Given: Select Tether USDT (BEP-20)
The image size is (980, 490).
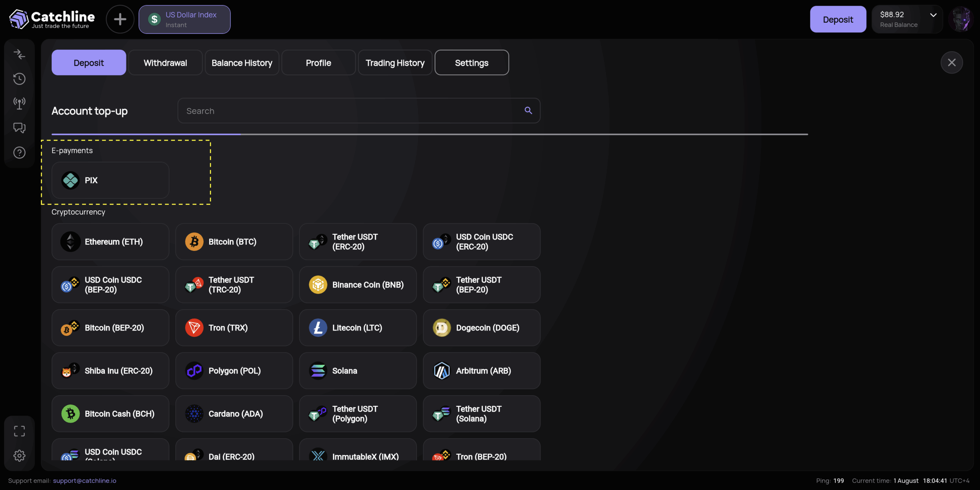Looking at the screenshot, I should (x=482, y=285).
